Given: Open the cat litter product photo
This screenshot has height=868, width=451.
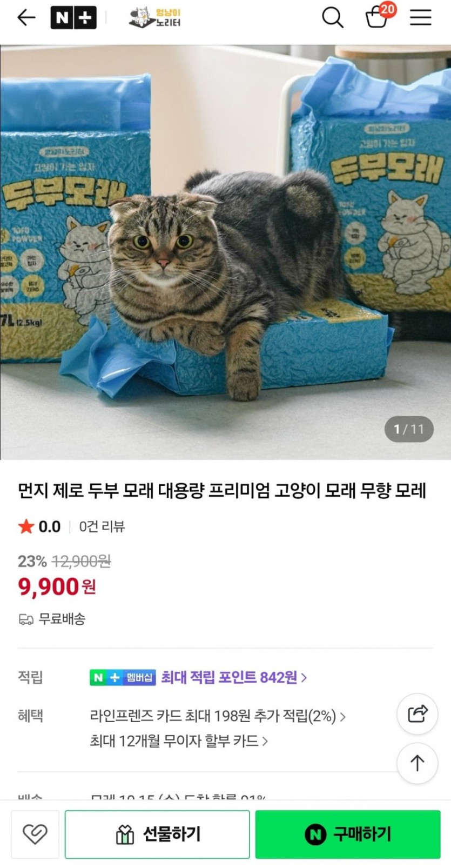Looking at the screenshot, I should [x=225, y=252].
